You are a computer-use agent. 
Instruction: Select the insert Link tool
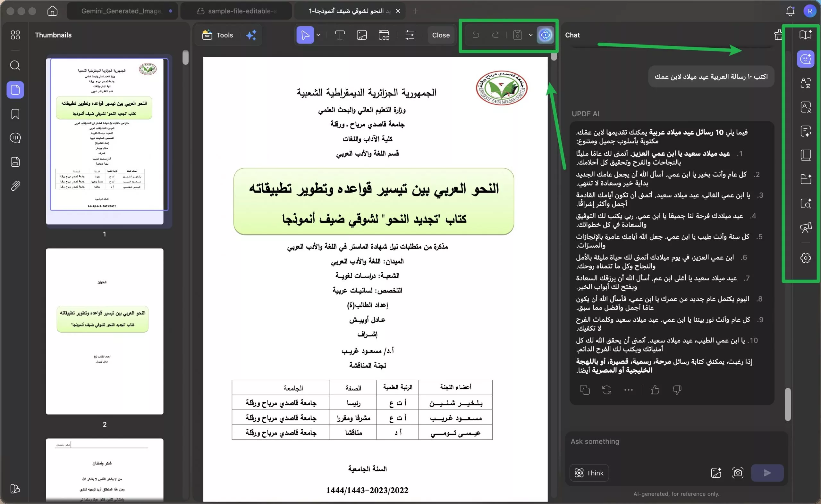(x=384, y=35)
